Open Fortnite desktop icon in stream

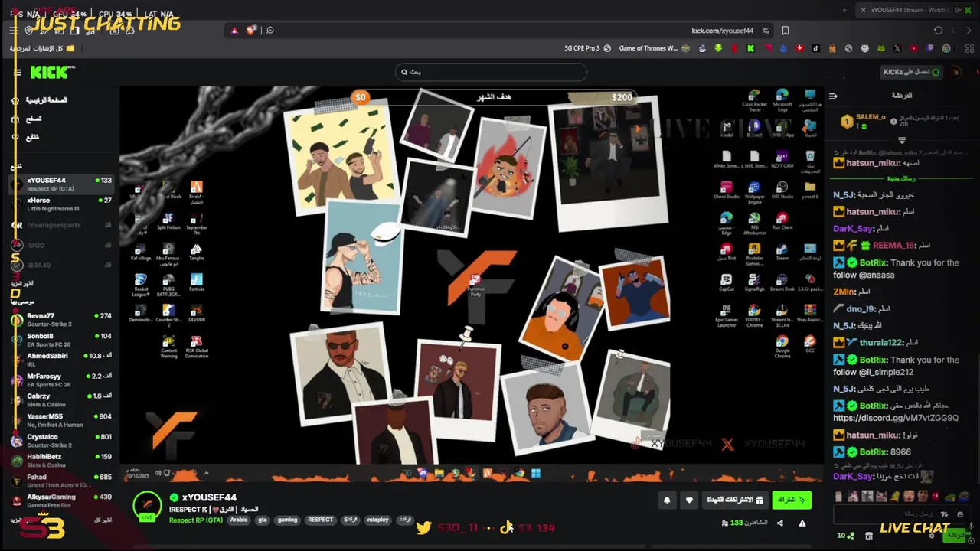196,282
